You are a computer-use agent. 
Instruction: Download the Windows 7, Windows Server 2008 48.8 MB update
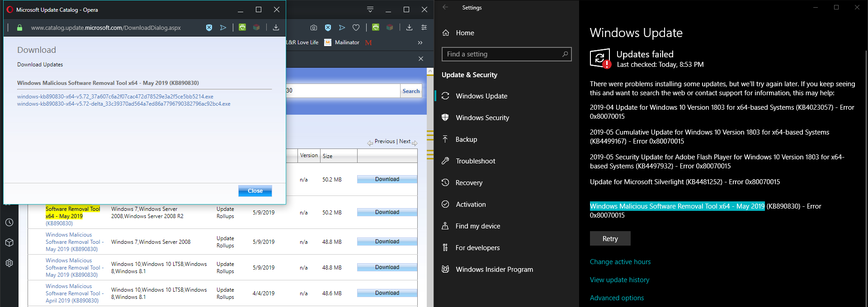point(387,242)
